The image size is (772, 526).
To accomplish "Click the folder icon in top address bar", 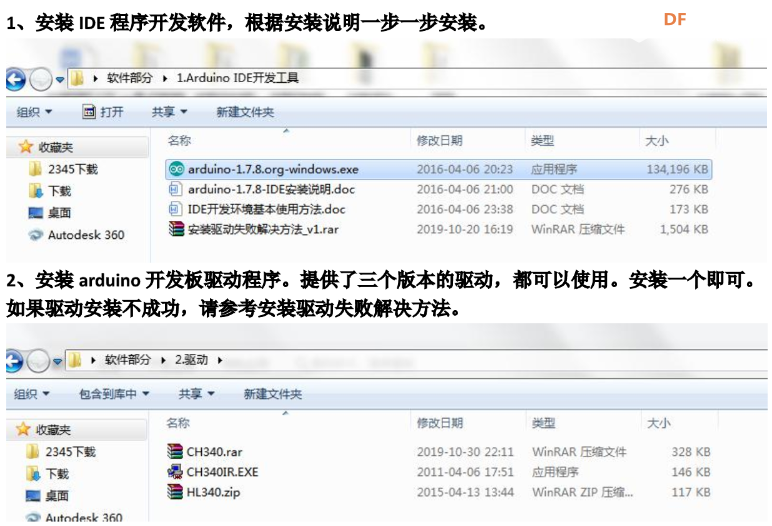I will click(x=77, y=78).
